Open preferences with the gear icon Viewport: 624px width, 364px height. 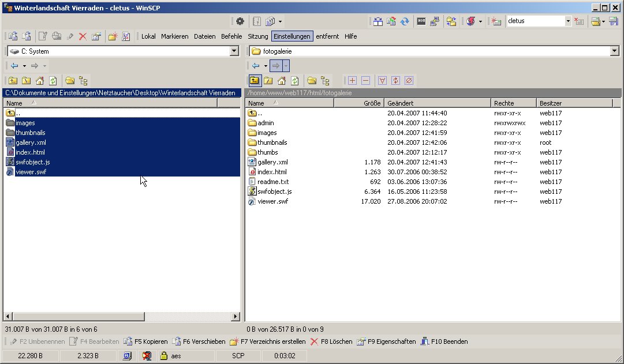tap(240, 21)
